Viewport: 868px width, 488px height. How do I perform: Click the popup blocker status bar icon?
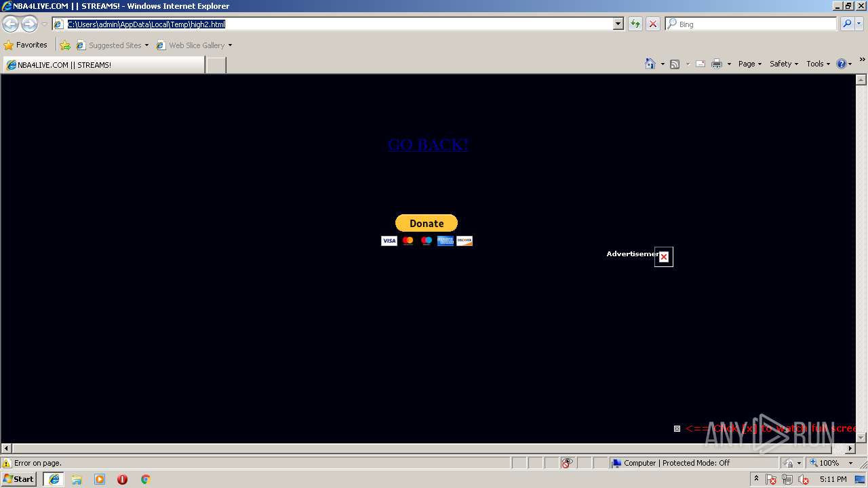pos(567,463)
